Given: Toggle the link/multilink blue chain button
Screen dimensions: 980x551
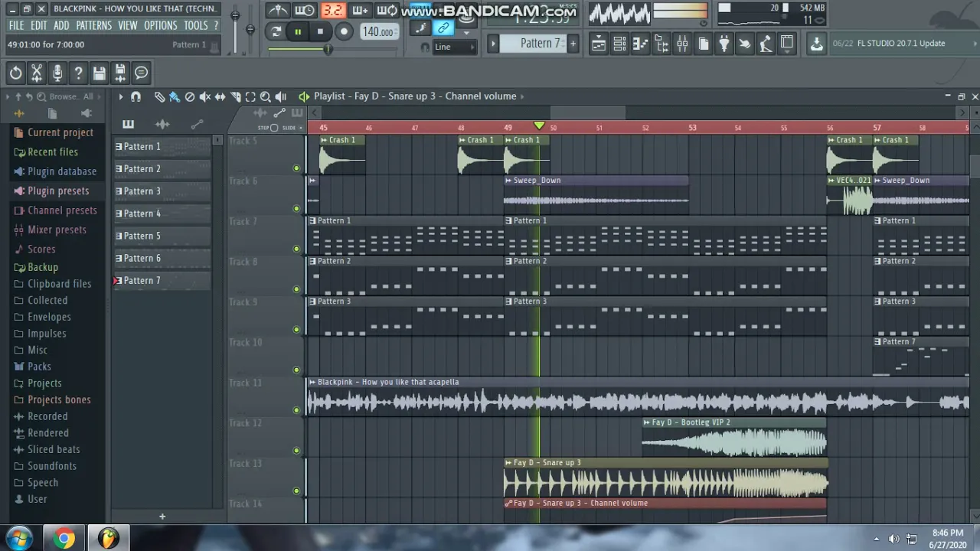Looking at the screenshot, I should pyautogui.click(x=443, y=28).
